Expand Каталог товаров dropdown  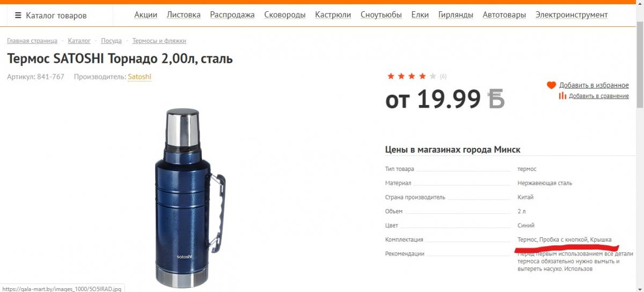[x=51, y=16]
